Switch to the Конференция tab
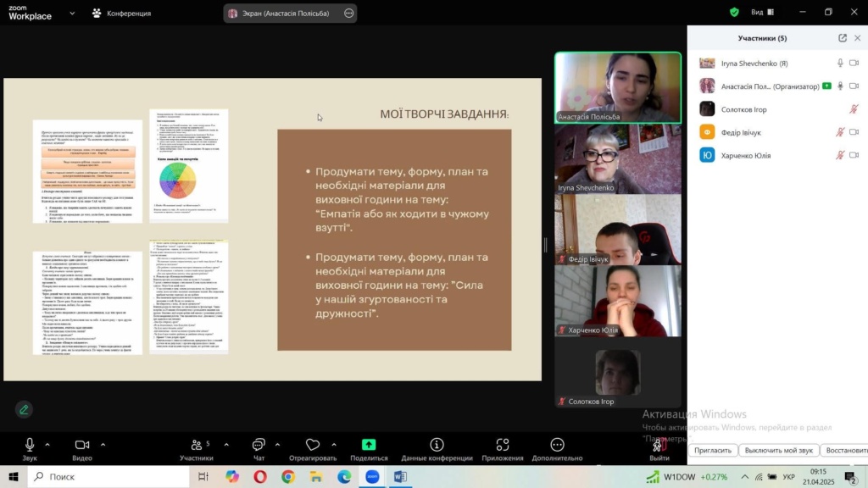The image size is (868, 488). 121,14
